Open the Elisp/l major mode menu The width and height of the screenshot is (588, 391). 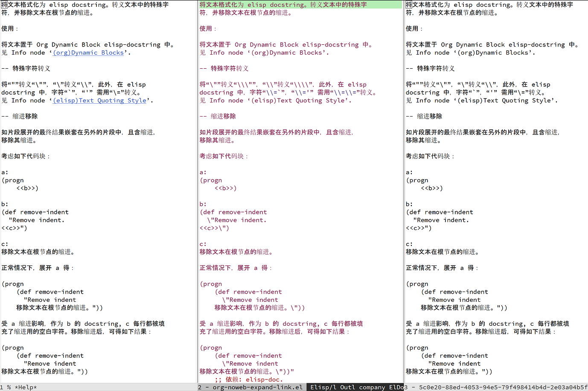[323, 387]
